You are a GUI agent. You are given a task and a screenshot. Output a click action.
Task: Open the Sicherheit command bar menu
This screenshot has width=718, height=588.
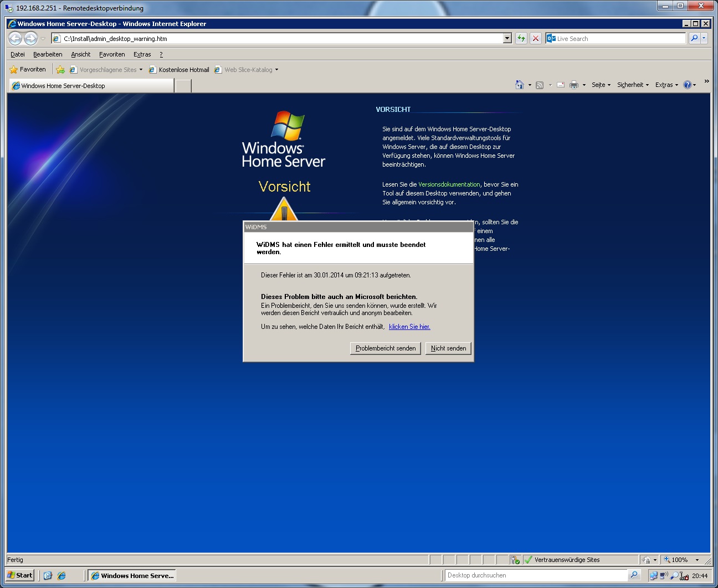click(x=633, y=85)
